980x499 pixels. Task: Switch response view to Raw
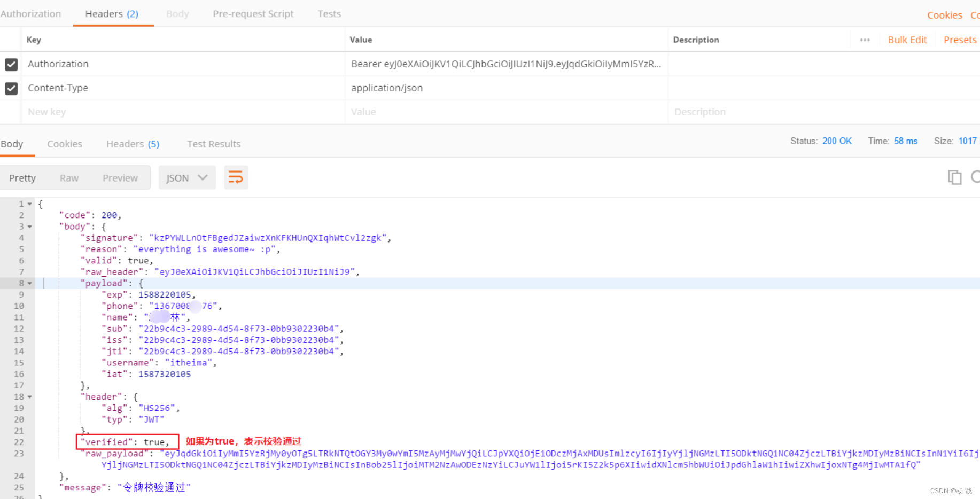pos(69,178)
